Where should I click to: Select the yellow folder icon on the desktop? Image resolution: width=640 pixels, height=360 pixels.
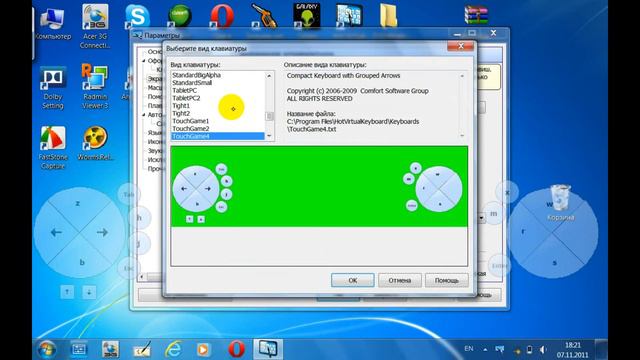[x=389, y=16]
